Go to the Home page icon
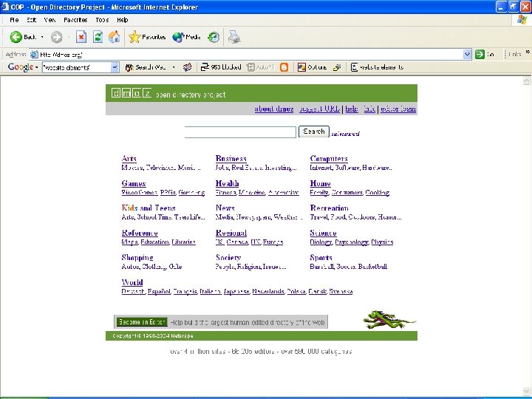The height and width of the screenshot is (399, 532). pos(115,37)
